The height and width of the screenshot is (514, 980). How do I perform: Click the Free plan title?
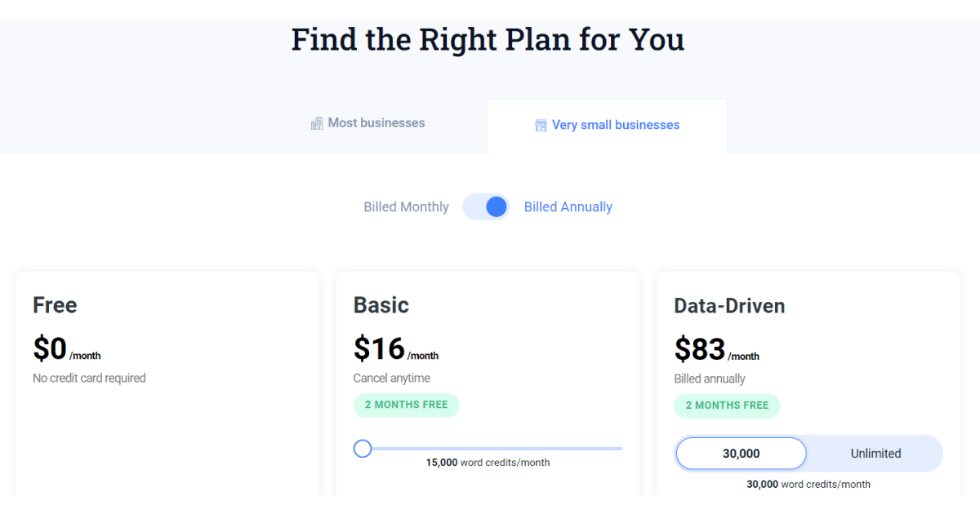click(54, 305)
